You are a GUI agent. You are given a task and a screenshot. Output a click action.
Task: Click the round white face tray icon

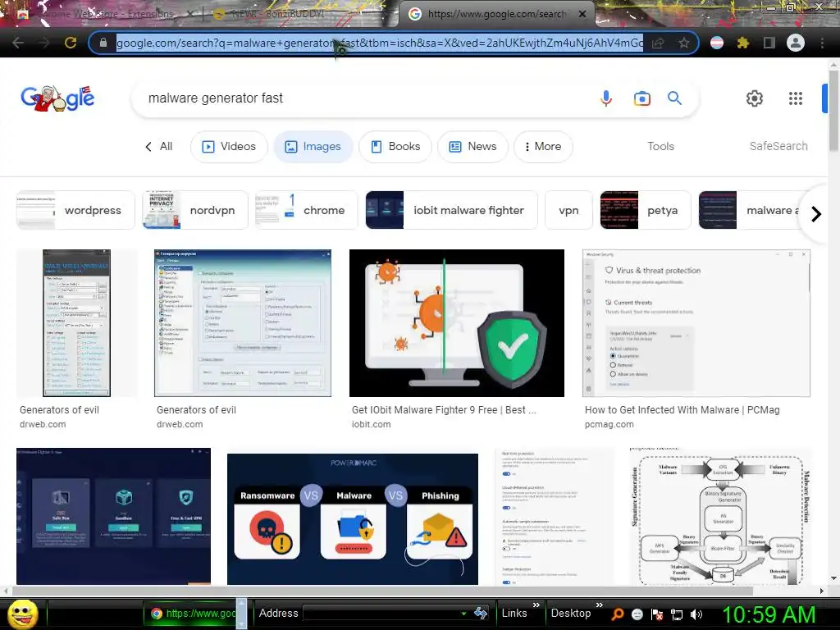click(x=637, y=614)
